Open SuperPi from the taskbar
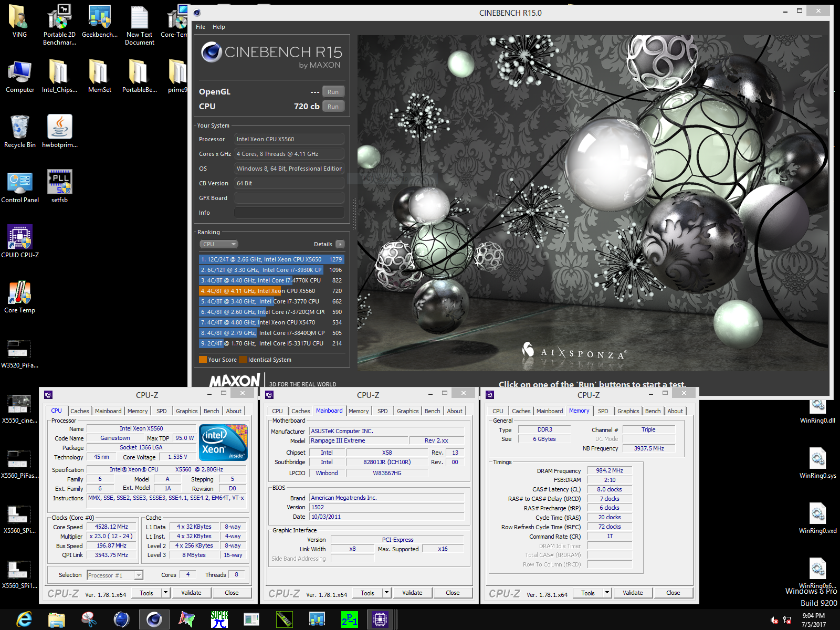 coord(219,619)
